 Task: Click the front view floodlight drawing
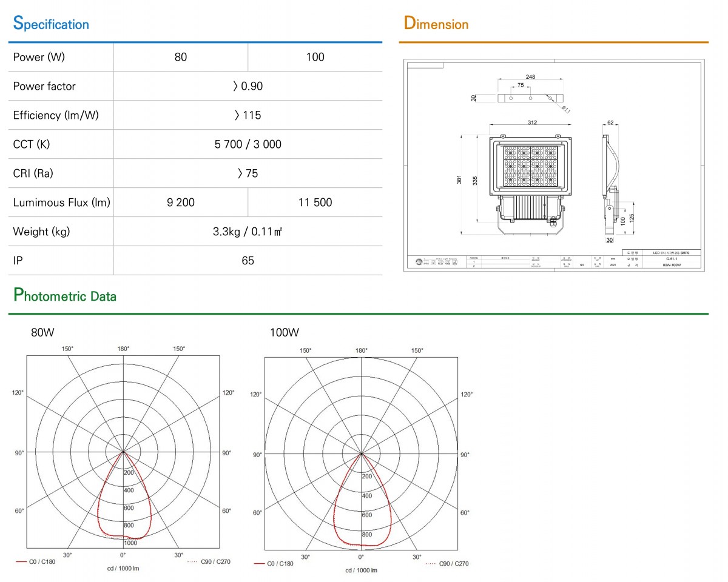532,182
